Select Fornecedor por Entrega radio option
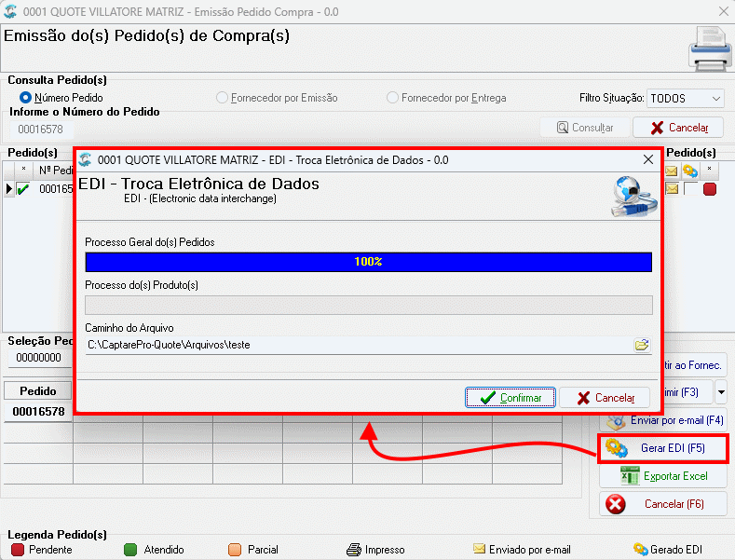This screenshot has width=735, height=560. (392, 98)
